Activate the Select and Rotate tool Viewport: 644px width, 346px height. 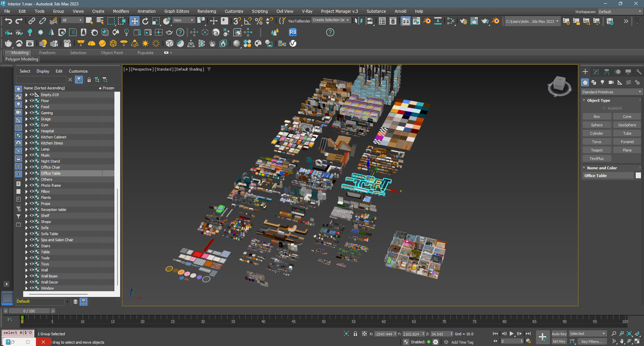coord(145,21)
